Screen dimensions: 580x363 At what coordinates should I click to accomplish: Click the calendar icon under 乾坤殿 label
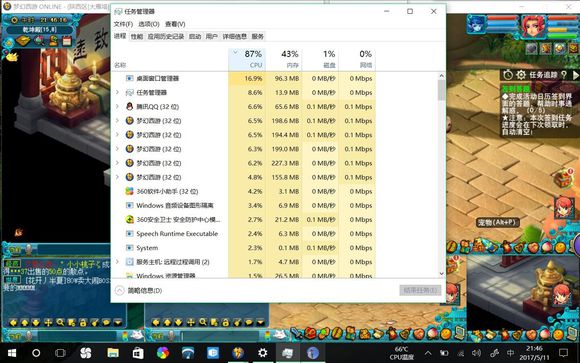coord(67,41)
